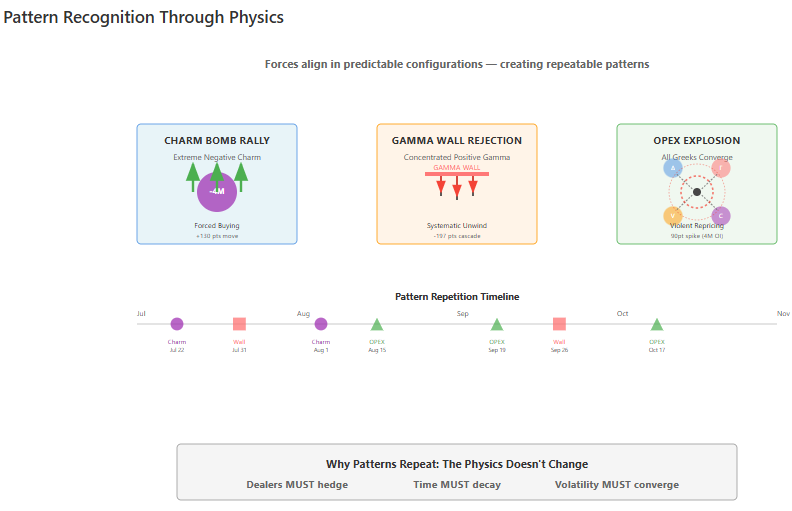The image size is (792, 511).
Task: Click the blue Delta circle in OPEX Explosion
Action: (x=673, y=168)
